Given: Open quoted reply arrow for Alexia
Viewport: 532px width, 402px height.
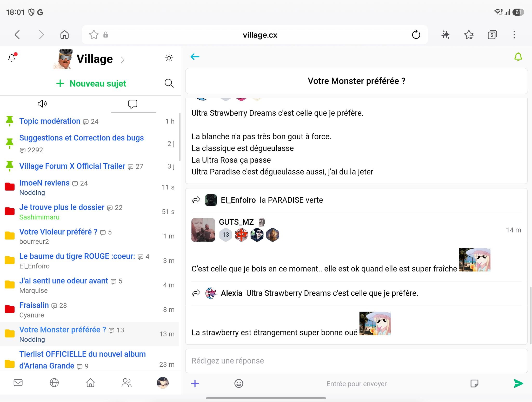Looking at the screenshot, I should tap(196, 293).
